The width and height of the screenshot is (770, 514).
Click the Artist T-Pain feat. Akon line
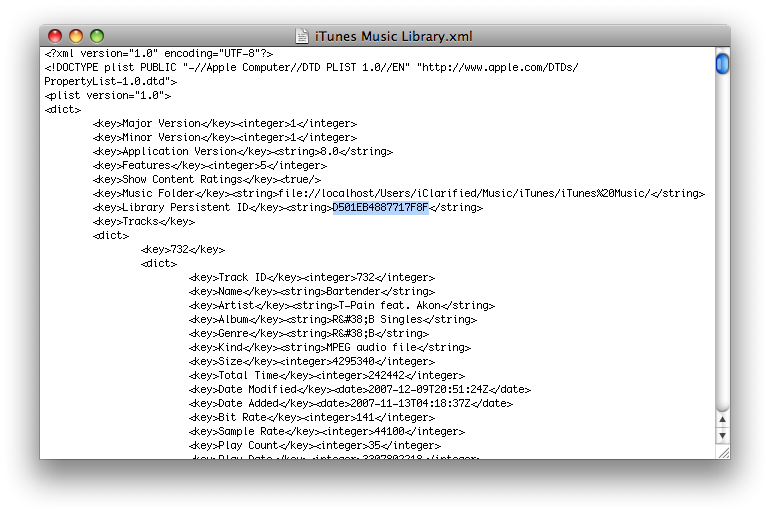[342, 305]
